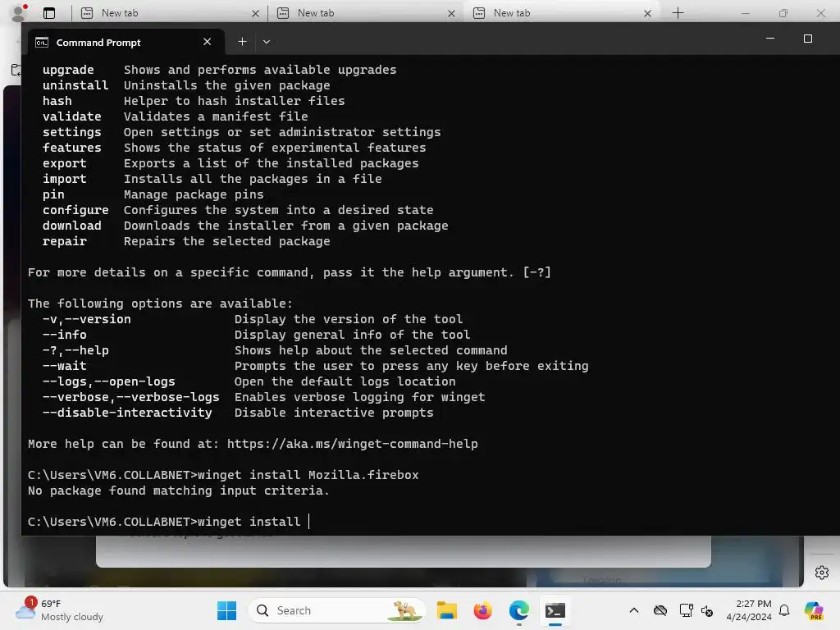Screen dimensions: 840x630
Task: Open the weather widget 69°F
Action: [59, 610]
